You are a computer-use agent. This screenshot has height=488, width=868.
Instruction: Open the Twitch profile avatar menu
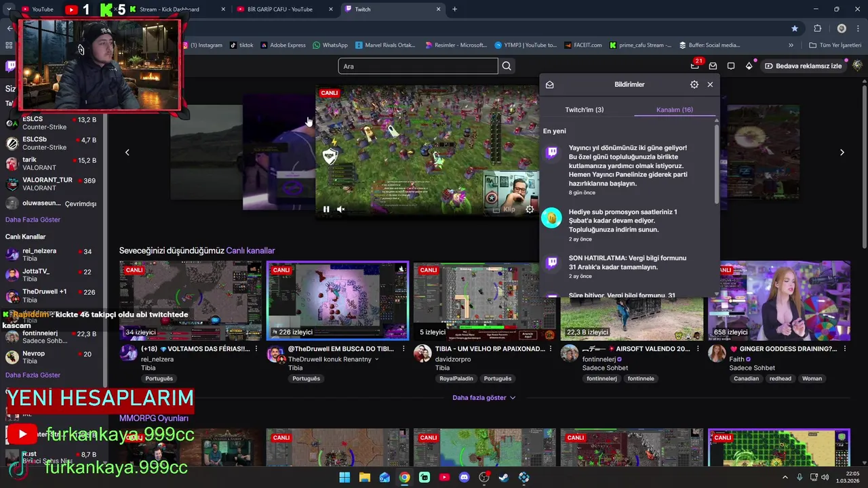pos(857,66)
